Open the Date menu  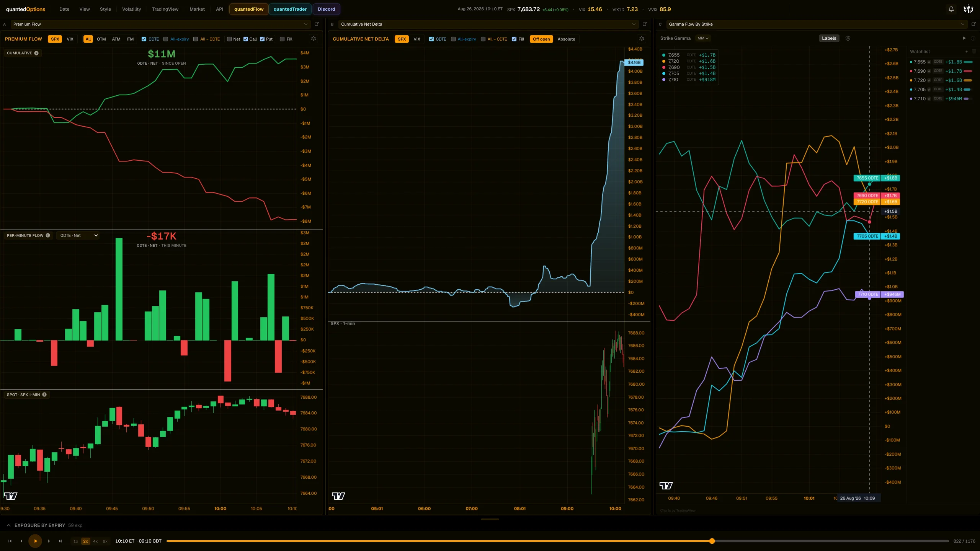pos(64,9)
